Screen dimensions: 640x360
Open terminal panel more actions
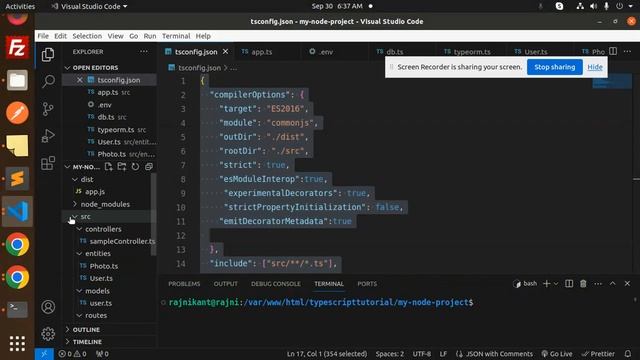point(598,284)
